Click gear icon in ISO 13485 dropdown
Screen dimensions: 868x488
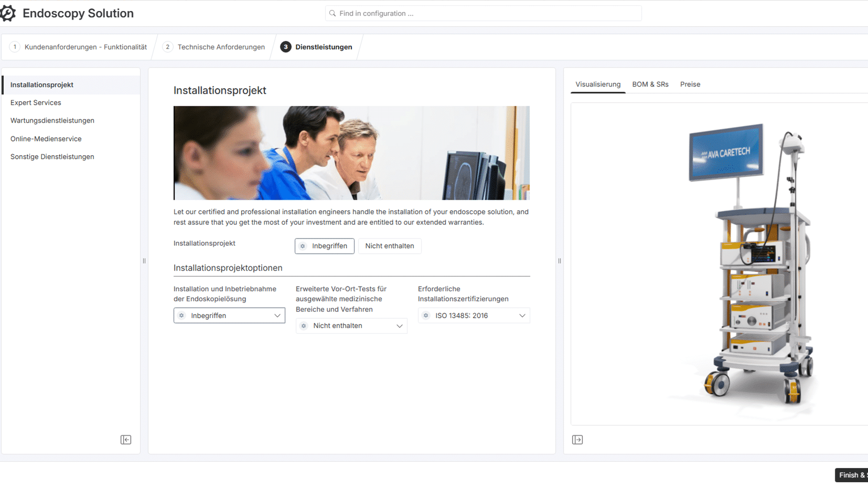click(426, 316)
